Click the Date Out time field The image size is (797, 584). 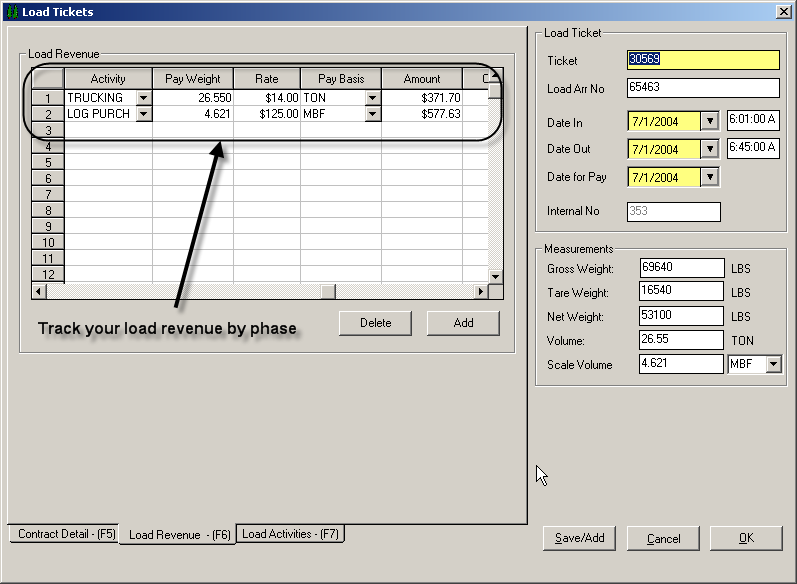(x=753, y=148)
